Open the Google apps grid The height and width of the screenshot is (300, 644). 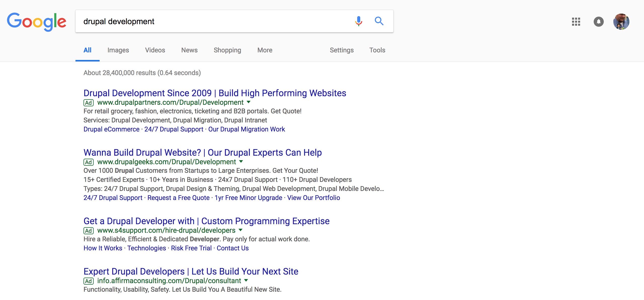click(576, 22)
